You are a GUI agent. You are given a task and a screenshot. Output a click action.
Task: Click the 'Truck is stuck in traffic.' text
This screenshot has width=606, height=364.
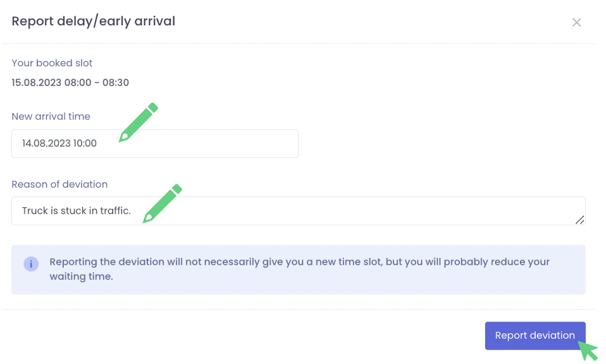pyautogui.click(x=76, y=210)
